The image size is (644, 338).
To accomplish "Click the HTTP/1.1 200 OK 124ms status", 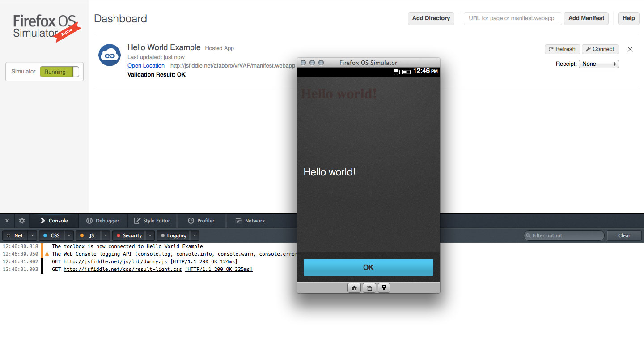I will [204, 261].
